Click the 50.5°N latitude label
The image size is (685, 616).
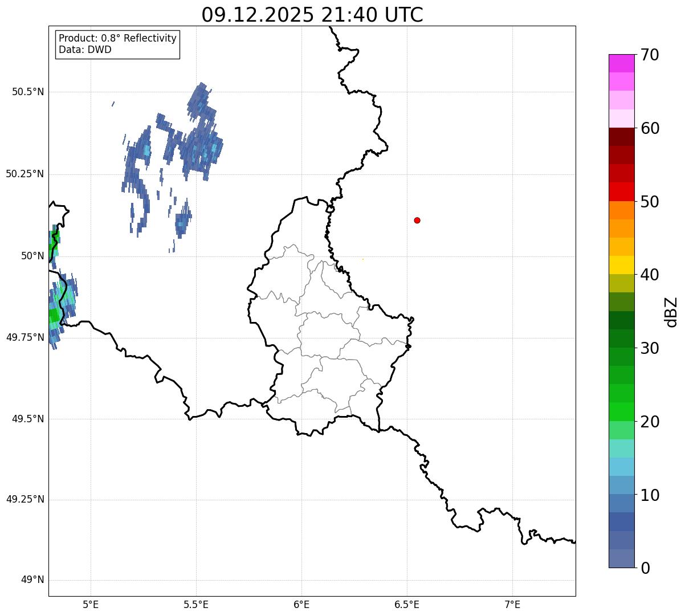[28, 92]
